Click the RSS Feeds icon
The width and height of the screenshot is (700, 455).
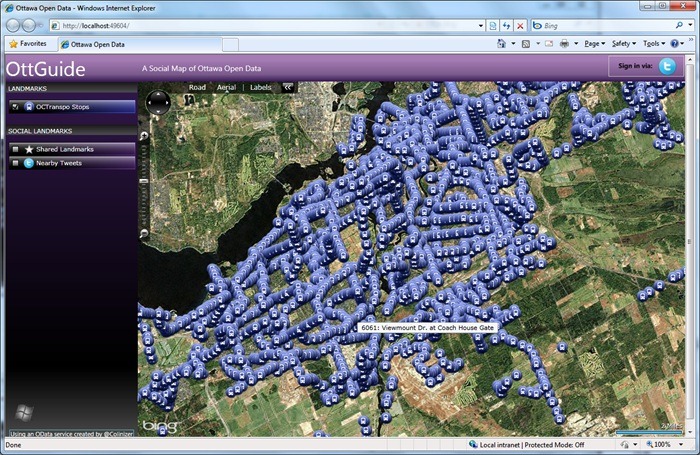tap(526, 44)
